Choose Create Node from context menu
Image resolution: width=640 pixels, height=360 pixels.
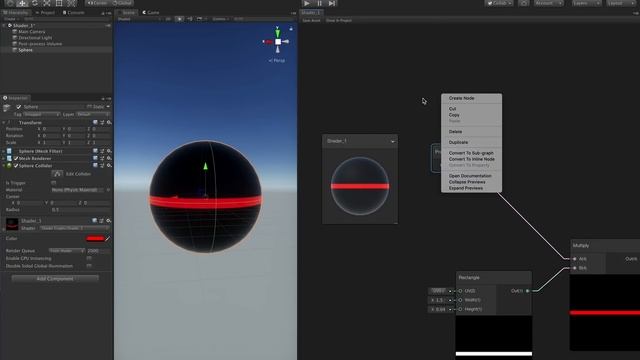462,98
